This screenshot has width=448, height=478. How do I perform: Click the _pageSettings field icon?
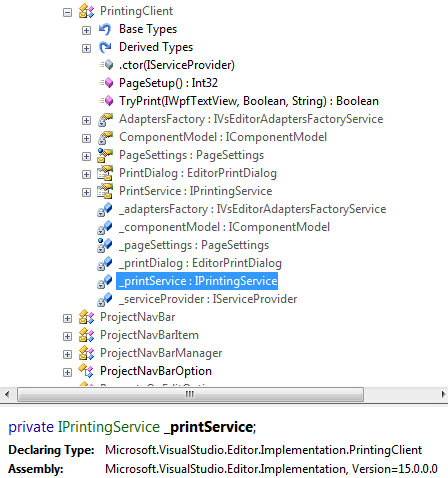(105, 245)
